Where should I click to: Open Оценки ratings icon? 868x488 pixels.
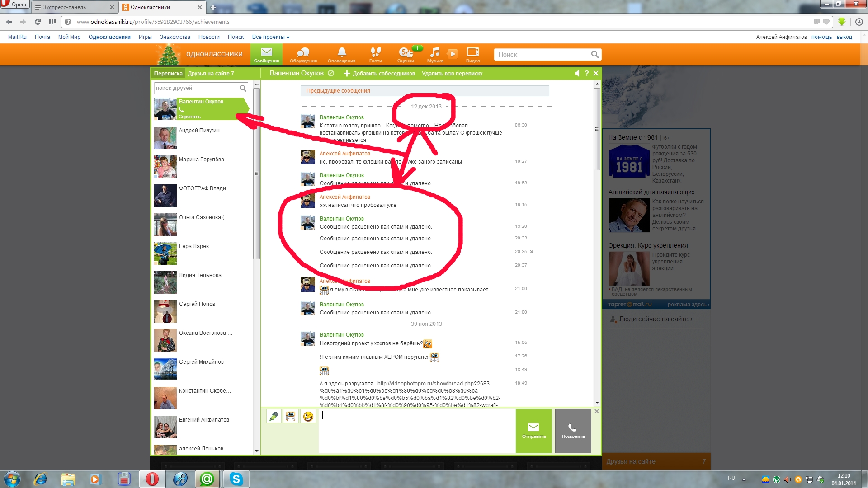click(x=406, y=54)
